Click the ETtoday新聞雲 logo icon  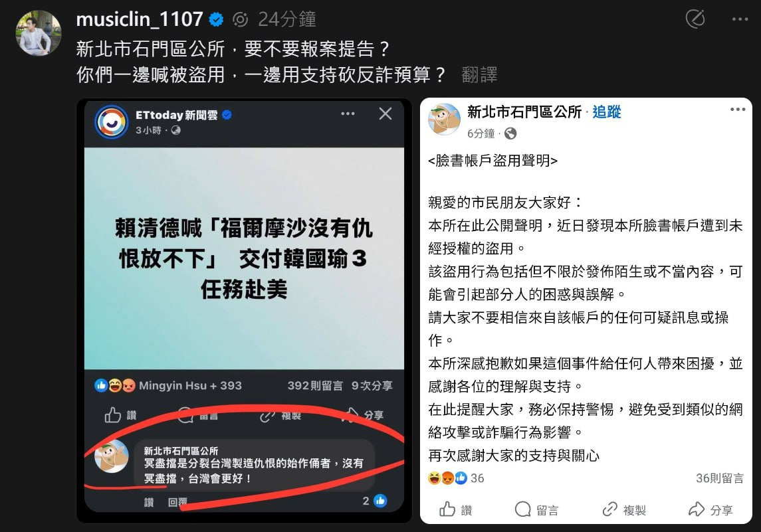pyautogui.click(x=111, y=122)
